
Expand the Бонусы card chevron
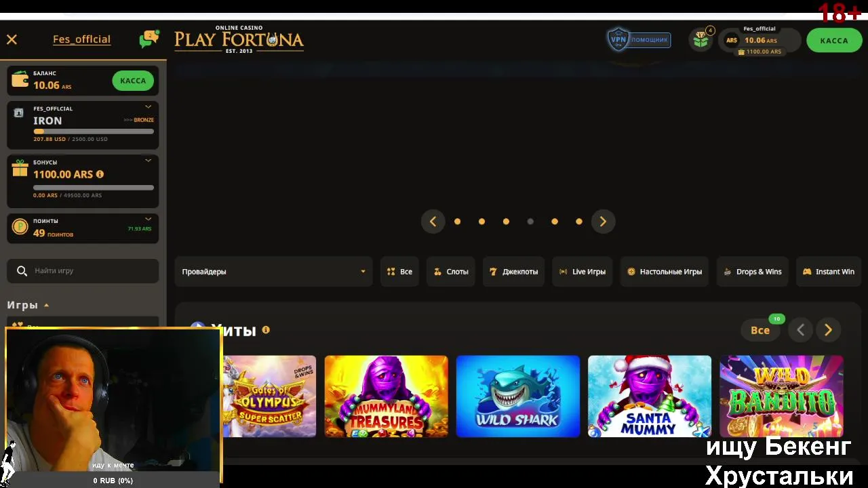pyautogui.click(x=148, y=161)
